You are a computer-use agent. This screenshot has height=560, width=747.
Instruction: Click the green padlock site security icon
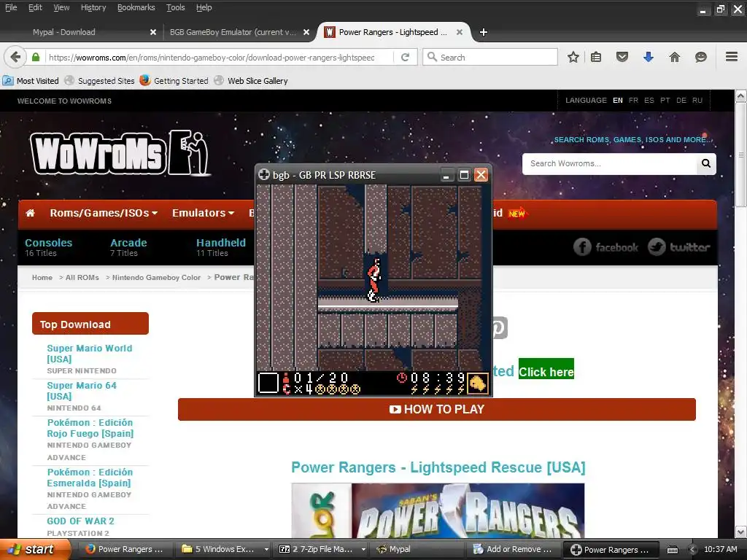click(x=36, y=57)
